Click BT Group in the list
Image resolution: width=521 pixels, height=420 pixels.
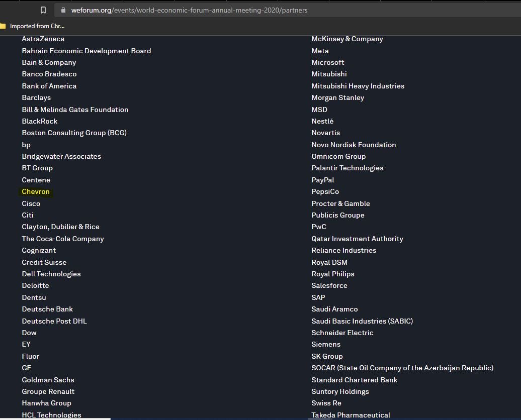point(37,168)
